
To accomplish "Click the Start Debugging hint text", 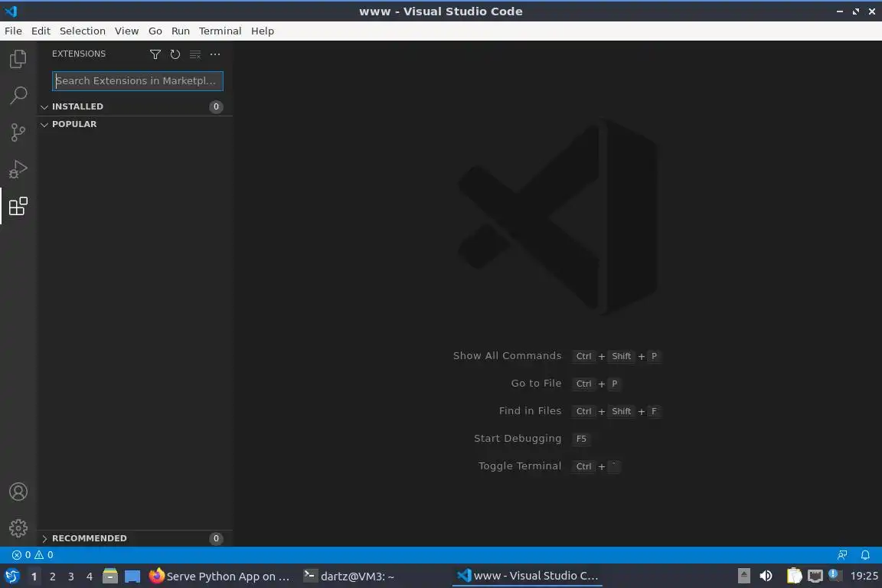I will [x=518, y=439].
